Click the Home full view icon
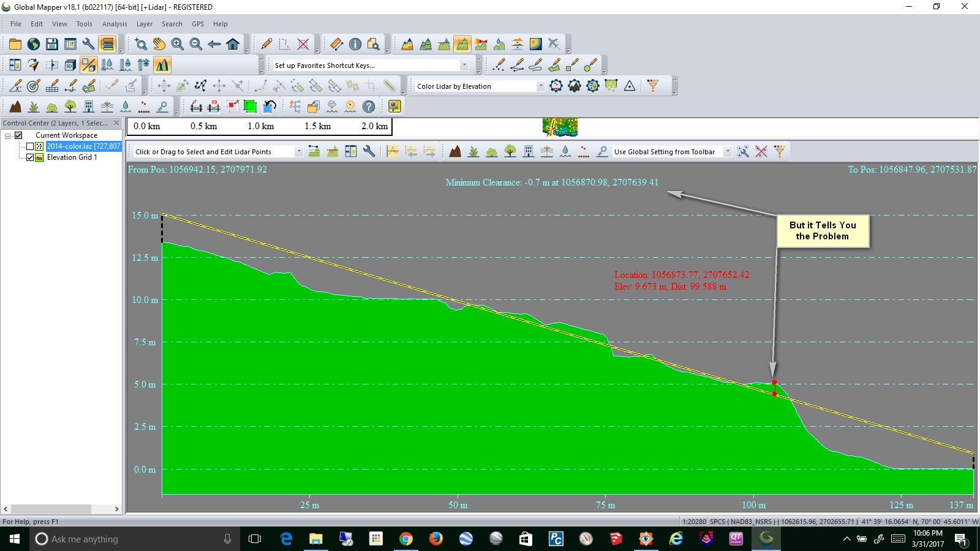Image resolution: width=980 pixels, height=551 pixels. point(233,44)
